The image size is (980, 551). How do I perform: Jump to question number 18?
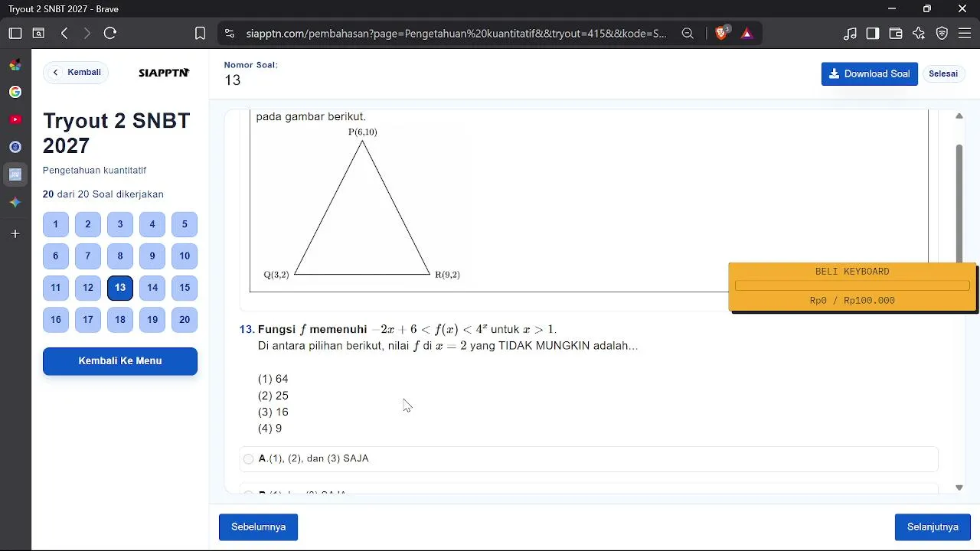(x=120, y=320)
